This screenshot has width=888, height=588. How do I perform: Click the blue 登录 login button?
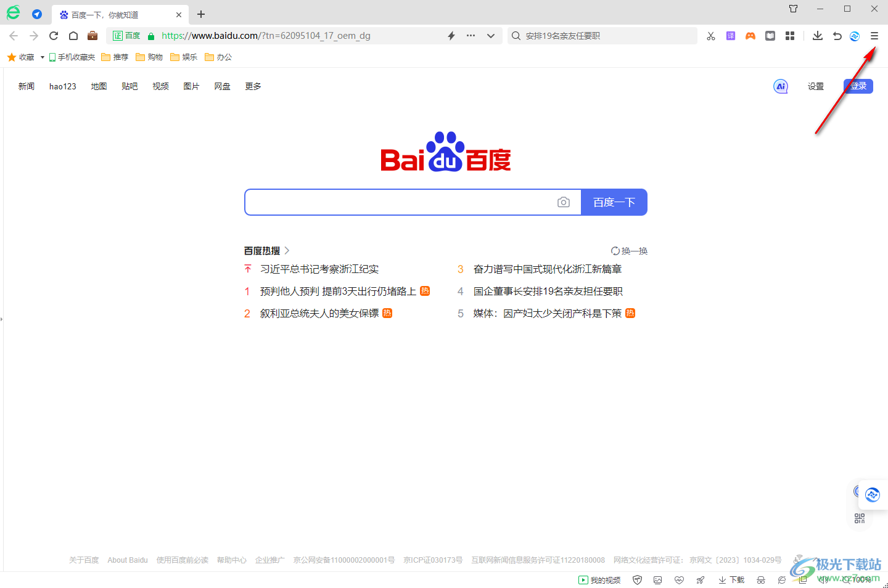pos(858,86)
